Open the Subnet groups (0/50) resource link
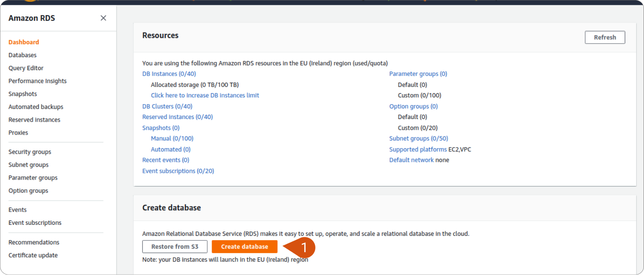 [418, 139]
